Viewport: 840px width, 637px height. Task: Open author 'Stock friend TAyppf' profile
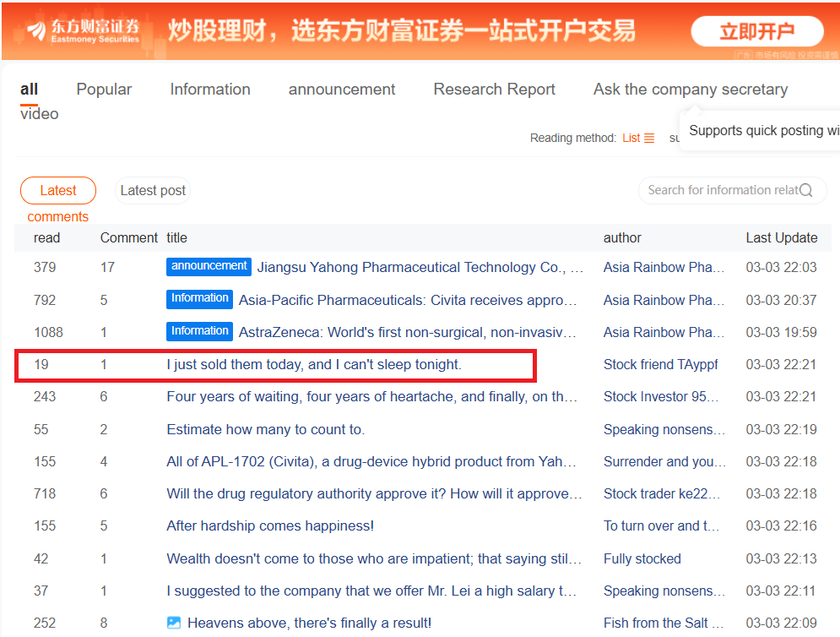click(660, 365)
